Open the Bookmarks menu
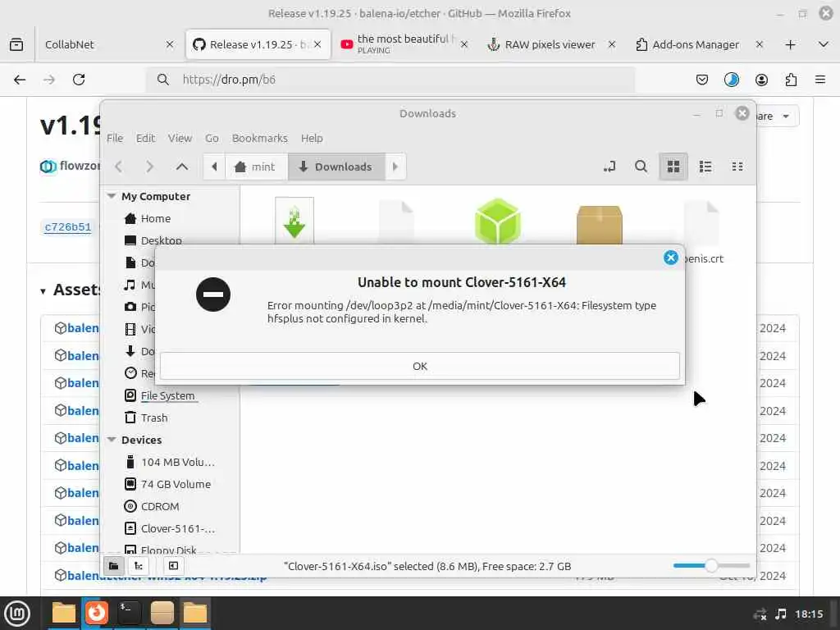The width and height of the screenshot is (840, 630). point(260,138)
